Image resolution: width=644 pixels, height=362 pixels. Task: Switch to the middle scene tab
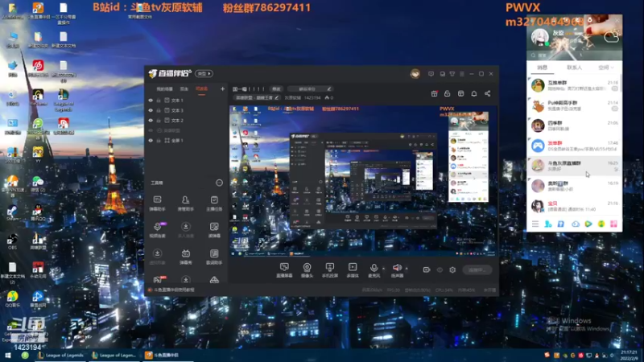184,88
